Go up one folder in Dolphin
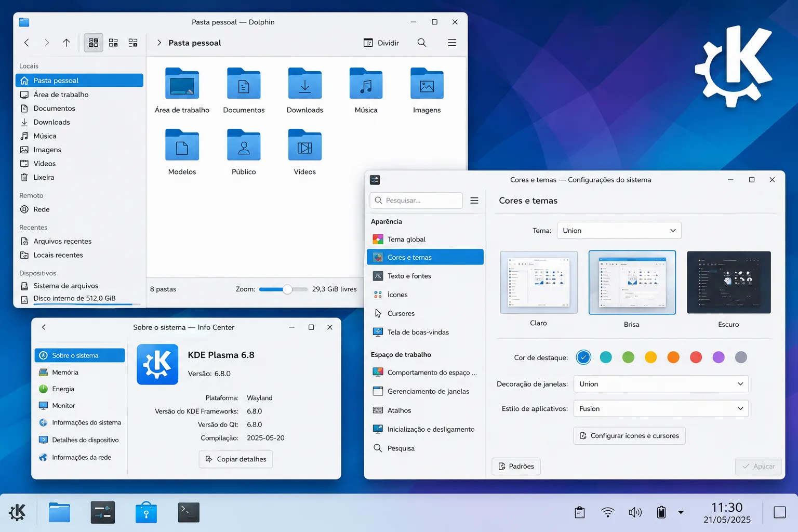The height and width of the screenshot is (532, 798). (x=66, y=43)
